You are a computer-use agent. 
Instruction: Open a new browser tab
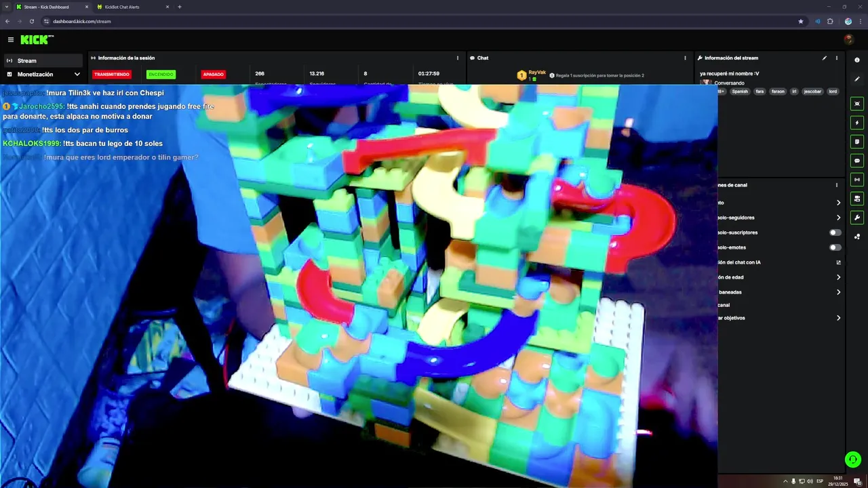click(180, 7)
